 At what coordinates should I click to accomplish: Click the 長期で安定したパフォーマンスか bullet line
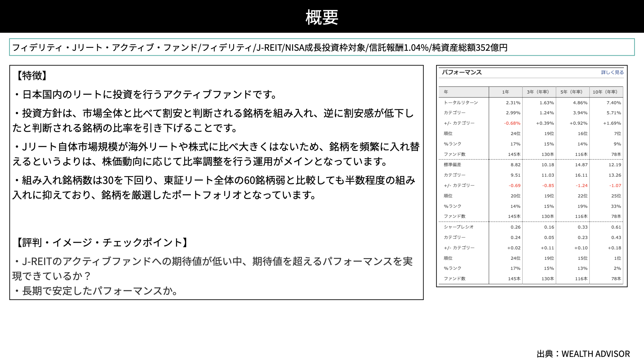click(x=95, y=291)
